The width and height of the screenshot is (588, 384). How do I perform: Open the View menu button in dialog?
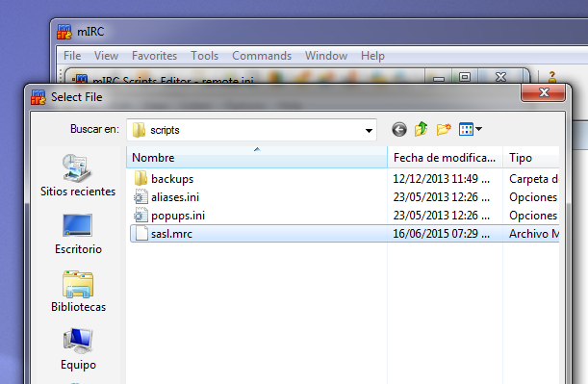pyautogui.click(x=471, y=129)
